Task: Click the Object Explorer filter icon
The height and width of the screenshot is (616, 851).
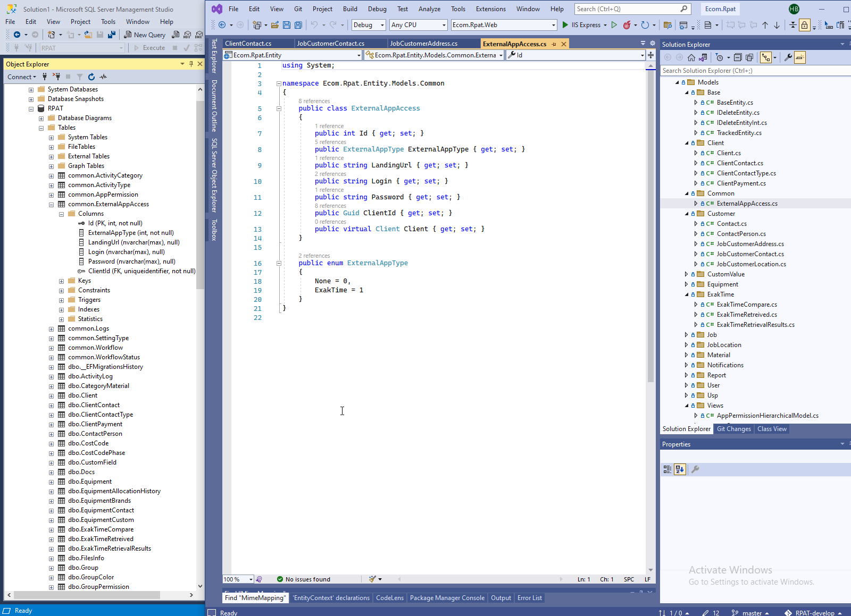Action: pos(80,77)
